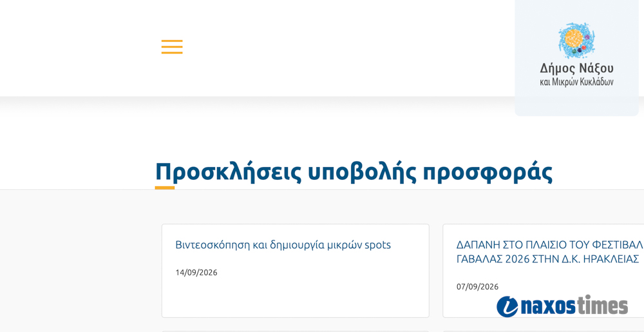This screenshot has width=644, height=332.
Task: Click the blank area inside the Βιντεοσκόπηση card
Action: click(x=296, y=296)
